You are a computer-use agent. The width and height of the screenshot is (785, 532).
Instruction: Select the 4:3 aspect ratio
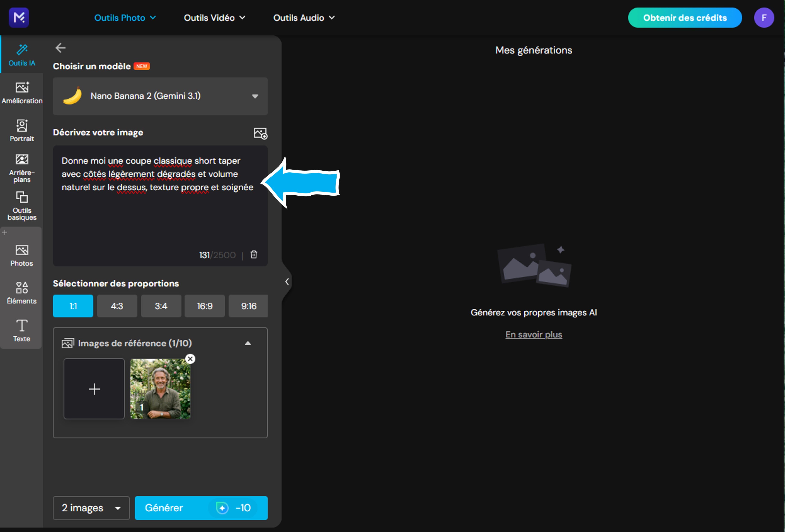tap(117, 306)
